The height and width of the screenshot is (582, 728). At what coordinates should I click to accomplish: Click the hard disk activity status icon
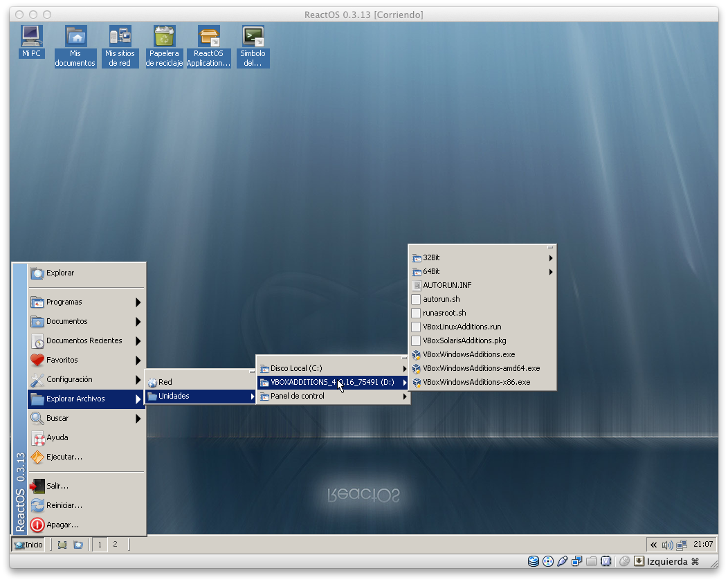(533, 561)
